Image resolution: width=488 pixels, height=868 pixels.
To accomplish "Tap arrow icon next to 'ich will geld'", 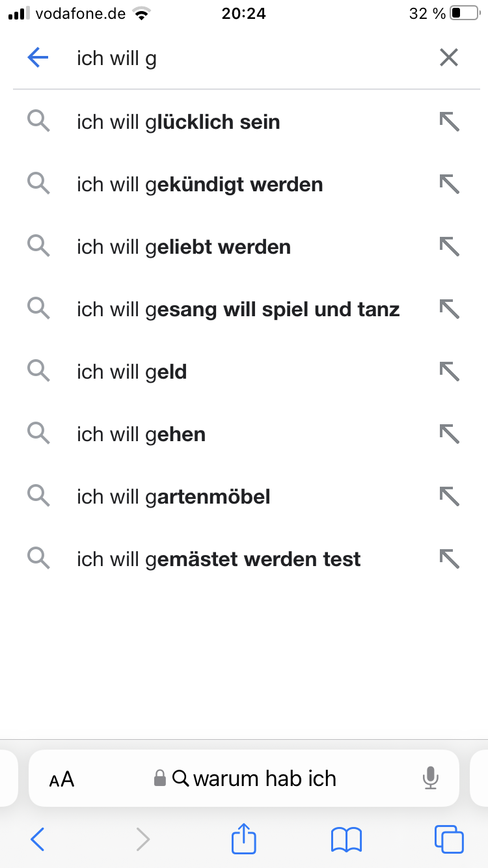I will (x=449, y=372).
